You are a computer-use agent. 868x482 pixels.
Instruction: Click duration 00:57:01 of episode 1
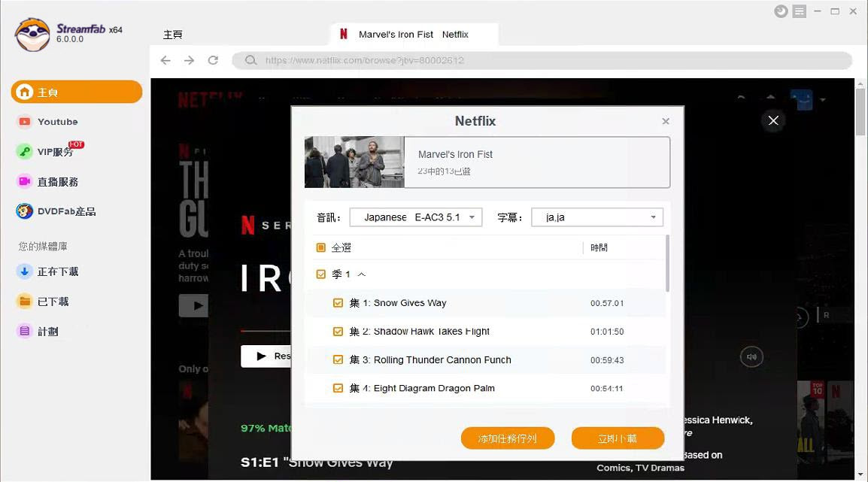(x=607, y=303)
